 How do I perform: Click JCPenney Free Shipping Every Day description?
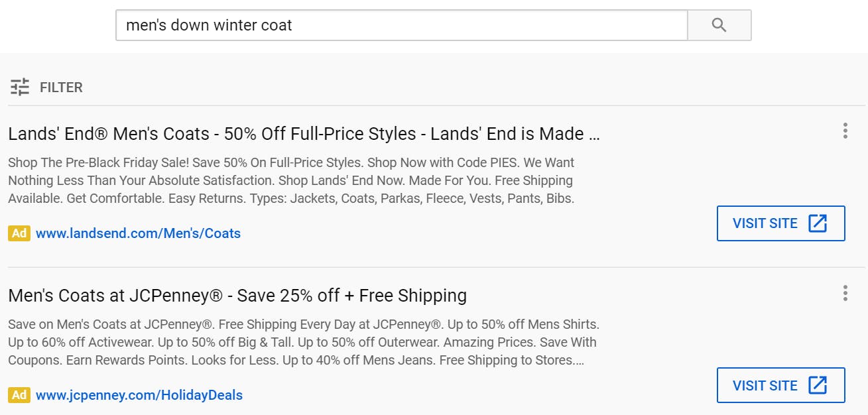click(302, 343)
